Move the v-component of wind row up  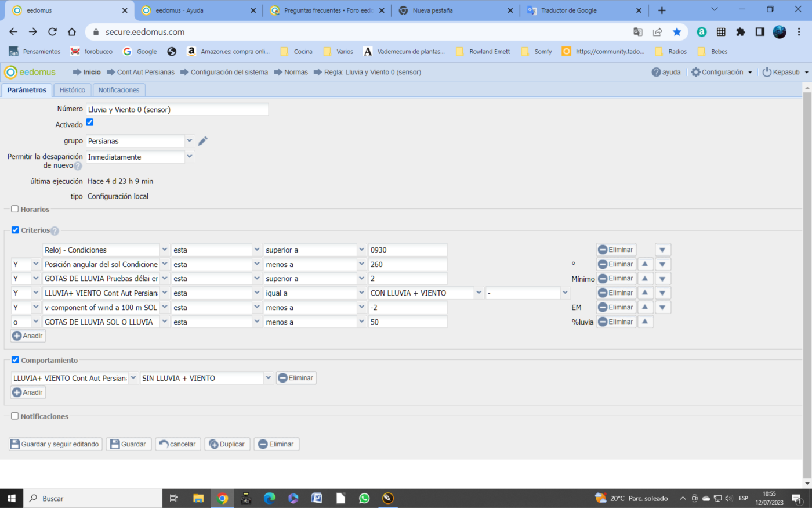(x=645, y=308)
